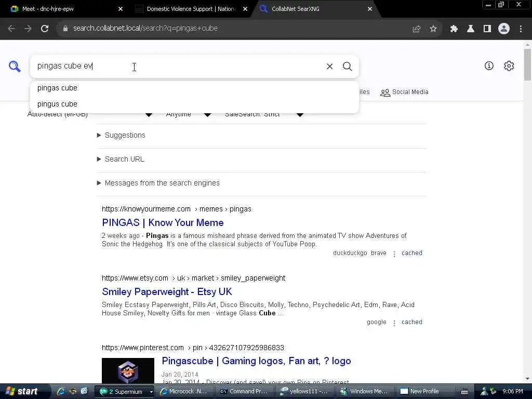Open cached link for PINGAS result

[412, 253]
